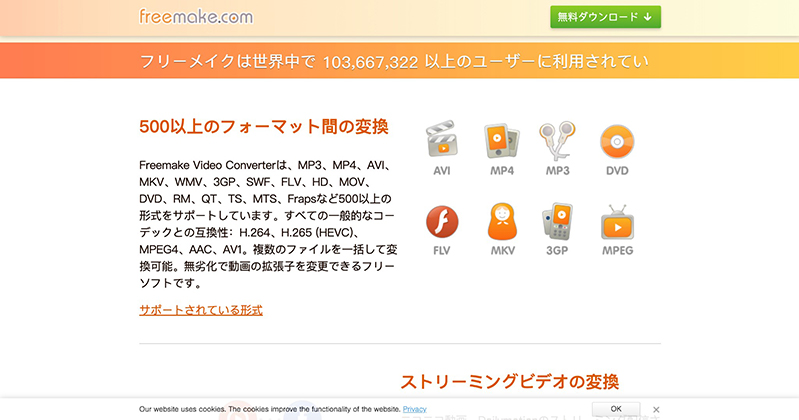Click the MP3 earphones icon
Screen dimensions: 799x420
click(557, 140)
